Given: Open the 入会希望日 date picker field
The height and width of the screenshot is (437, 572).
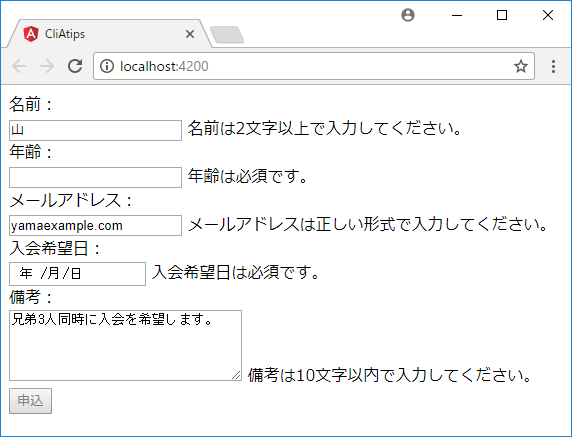Looking at the screenshot, I should point(77,274).
